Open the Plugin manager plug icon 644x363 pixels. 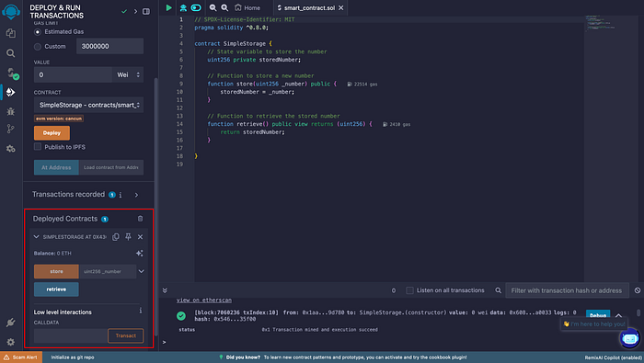pyautogui.click(x=11, y=323)
